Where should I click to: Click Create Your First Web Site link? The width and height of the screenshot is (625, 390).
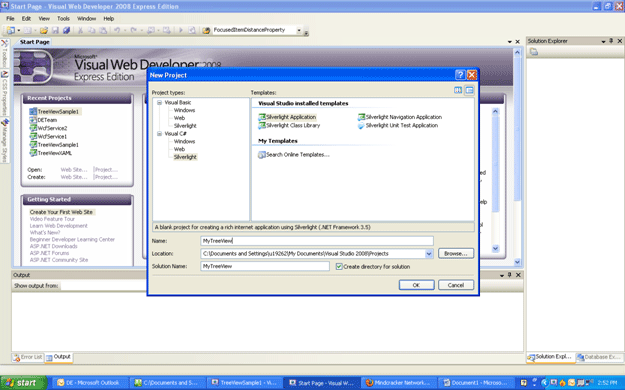tap(61, 212)
